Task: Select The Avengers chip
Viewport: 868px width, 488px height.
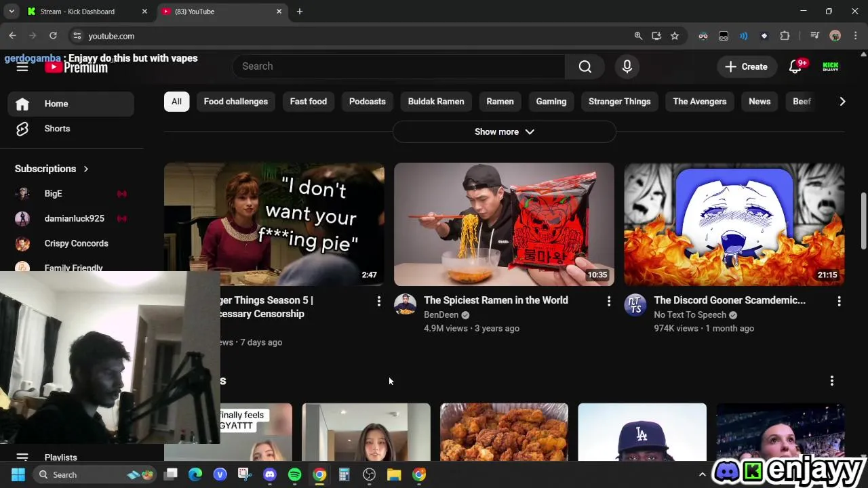Action: point(700,102)
